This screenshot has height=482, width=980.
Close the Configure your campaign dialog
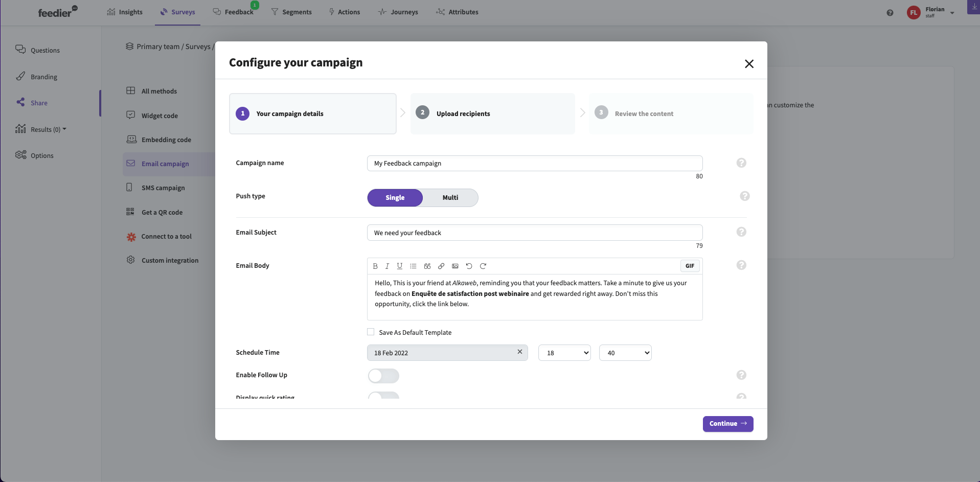(749, 64)
